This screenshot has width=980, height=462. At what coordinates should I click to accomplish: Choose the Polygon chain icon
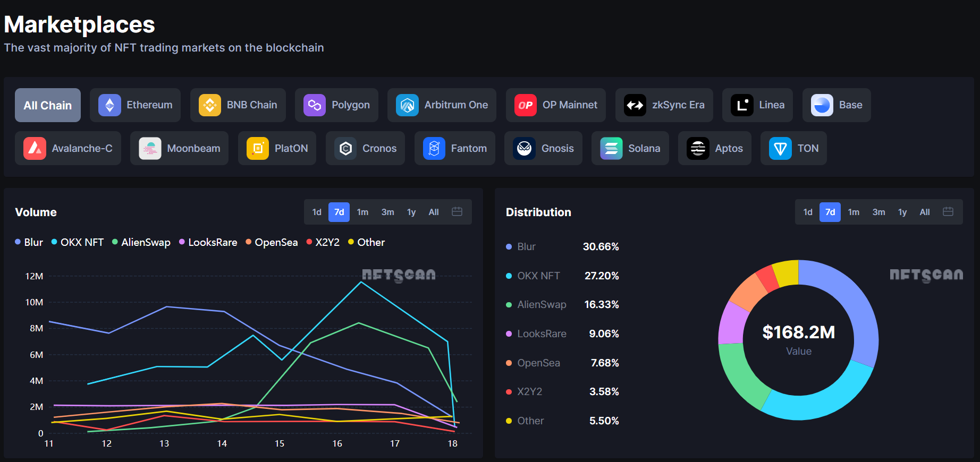315,105
